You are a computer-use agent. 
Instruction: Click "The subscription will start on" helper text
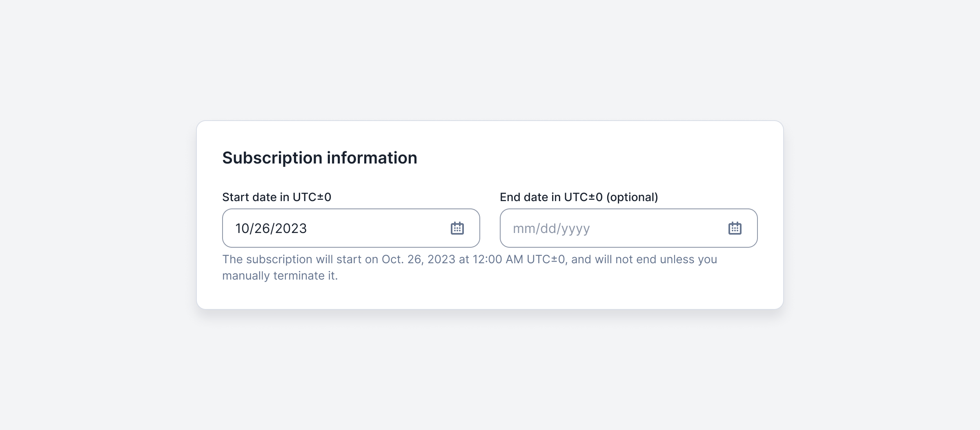pyautogui.click(x=300, y=260)
